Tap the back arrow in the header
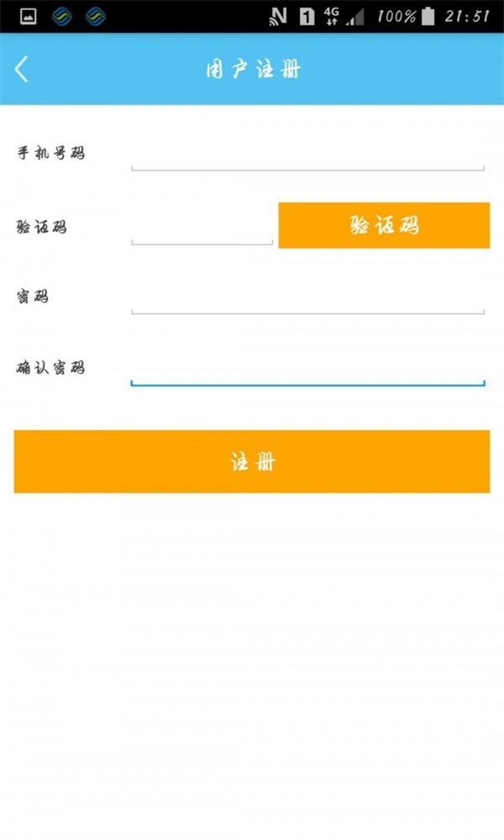 click(x=21, y=67)
